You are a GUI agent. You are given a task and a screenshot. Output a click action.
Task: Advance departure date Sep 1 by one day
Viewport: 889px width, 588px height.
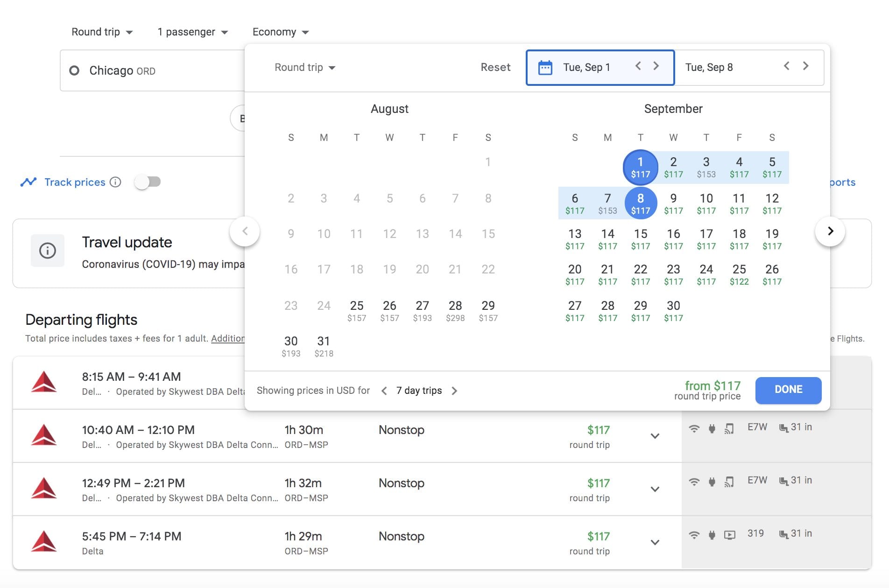click(x=656, y=66)
